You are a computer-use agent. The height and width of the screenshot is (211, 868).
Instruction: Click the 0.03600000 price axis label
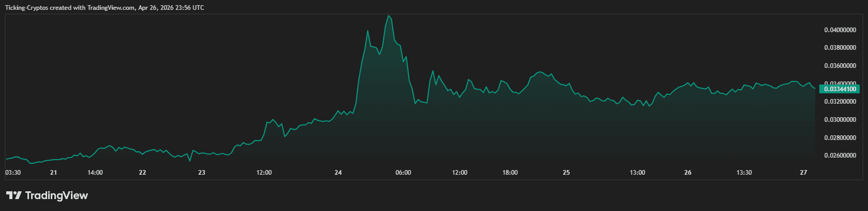[x=840, y=66]
